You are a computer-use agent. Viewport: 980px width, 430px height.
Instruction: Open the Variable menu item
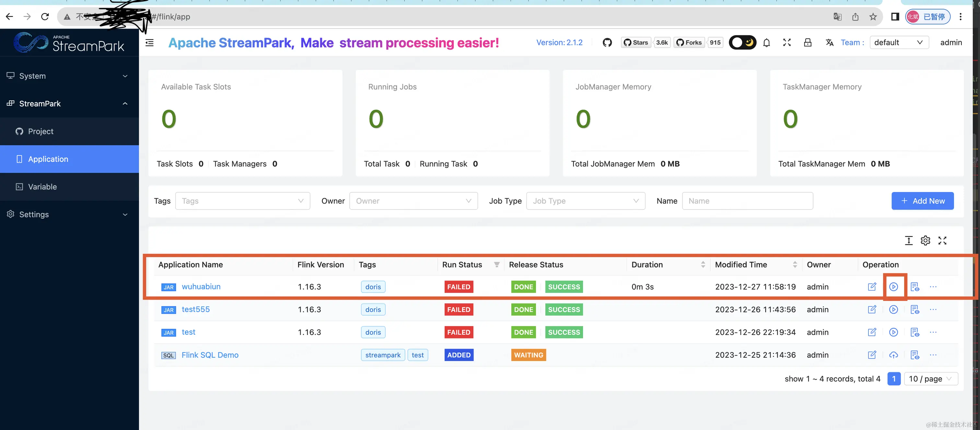click(x=69, y=187)
